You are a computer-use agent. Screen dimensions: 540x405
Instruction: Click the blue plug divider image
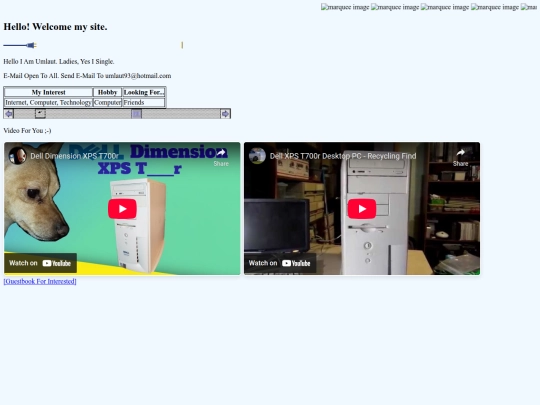[20, 45]
